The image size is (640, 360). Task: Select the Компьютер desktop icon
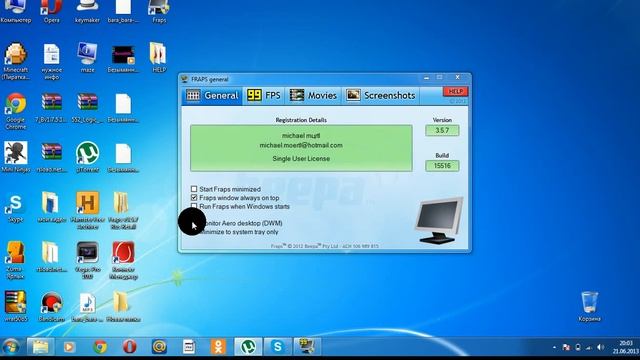16,12
